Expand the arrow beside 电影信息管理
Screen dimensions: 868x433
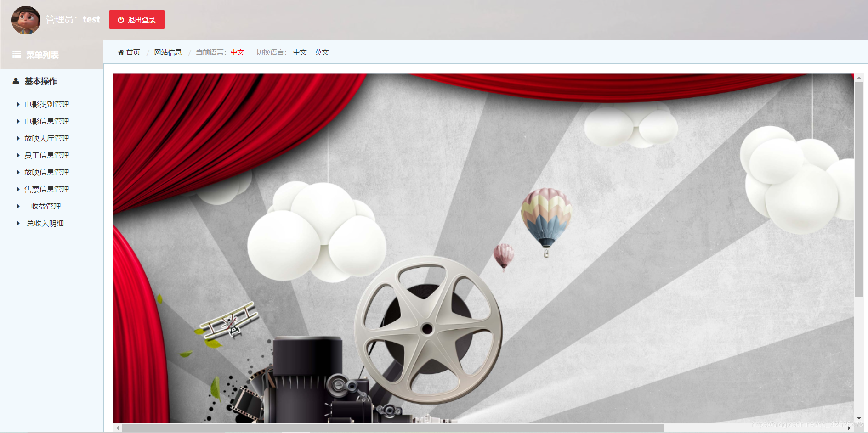[x=18, y=122]
